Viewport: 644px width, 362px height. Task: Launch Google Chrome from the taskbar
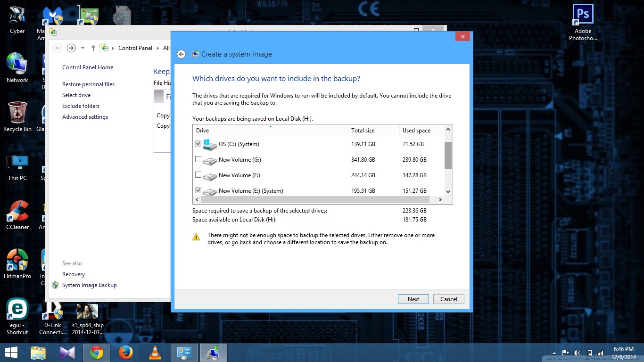pos(97,353)
